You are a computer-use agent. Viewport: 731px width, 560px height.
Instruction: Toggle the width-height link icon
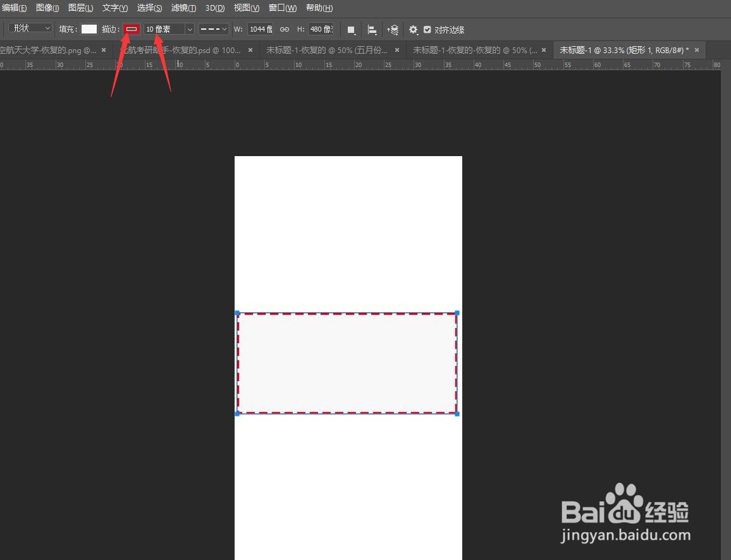click(285, 29)
